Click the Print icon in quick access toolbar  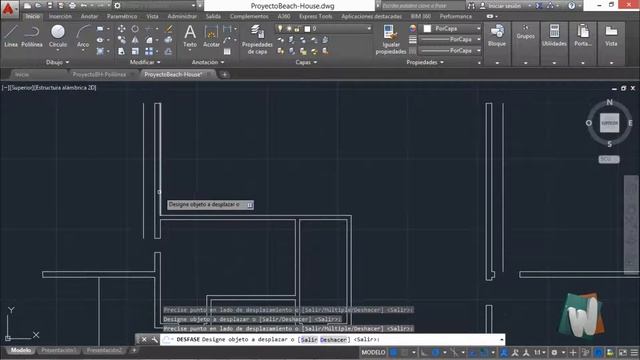tap(72, 5)
